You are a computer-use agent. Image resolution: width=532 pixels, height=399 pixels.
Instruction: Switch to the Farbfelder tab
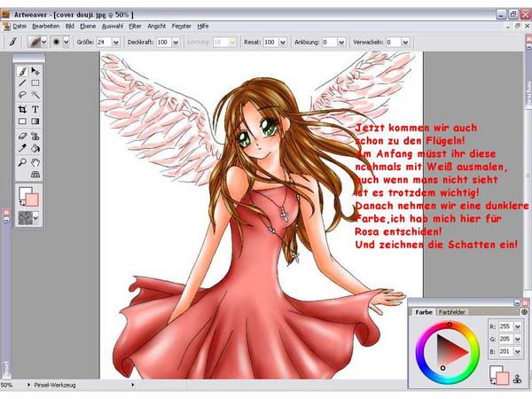point(451,312)
